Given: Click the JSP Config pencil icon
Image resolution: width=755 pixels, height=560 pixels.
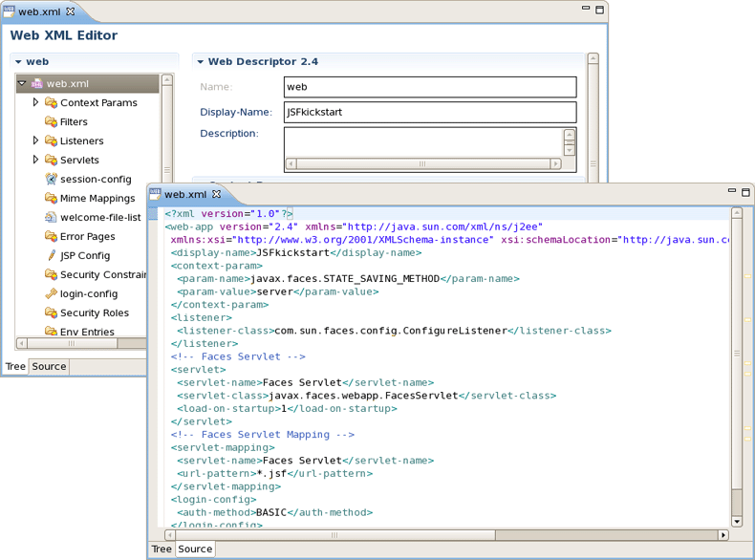Looking at the screenshot, I should tap(51, 255).
